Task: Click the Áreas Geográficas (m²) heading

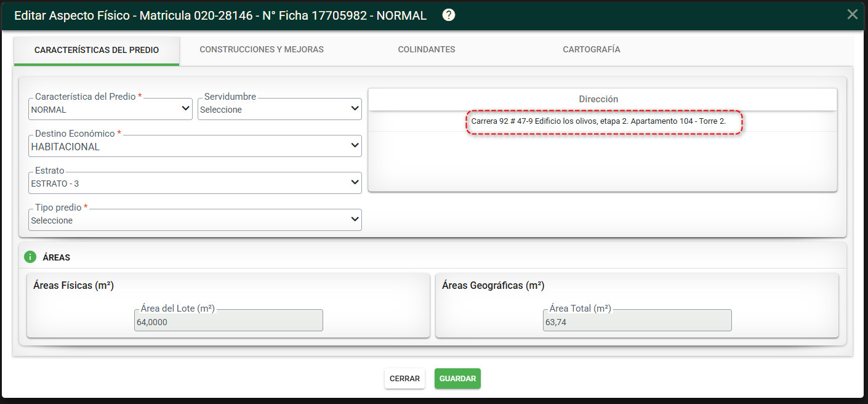Action: [493, 285]
